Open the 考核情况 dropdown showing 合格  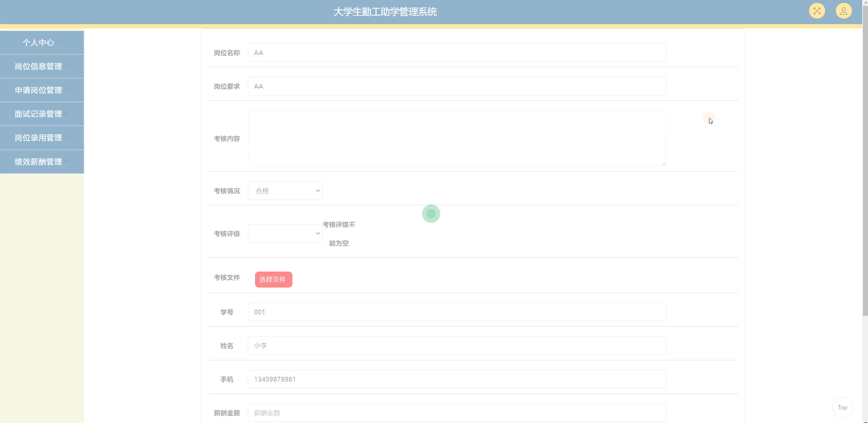point(285,191)
